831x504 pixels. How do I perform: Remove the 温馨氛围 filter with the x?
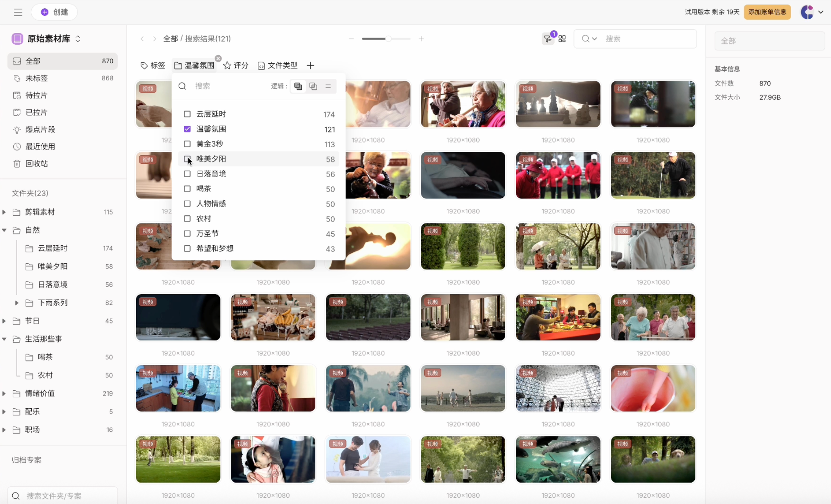[x=218, y=58]
